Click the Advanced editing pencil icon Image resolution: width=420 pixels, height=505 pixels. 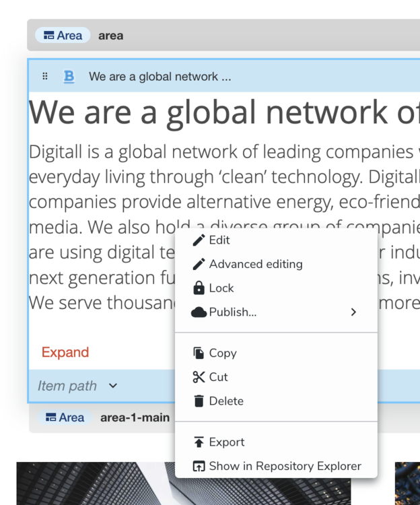199,265
